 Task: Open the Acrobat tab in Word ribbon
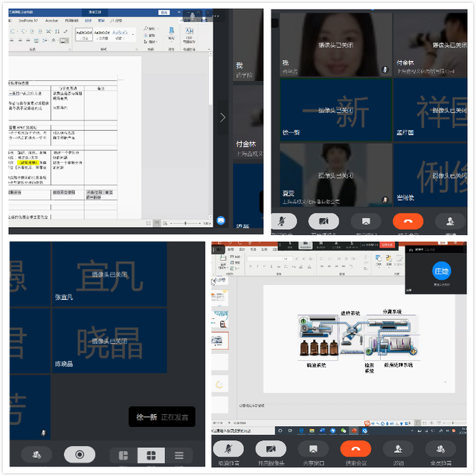pyautogui.click(x=52, y=21)
